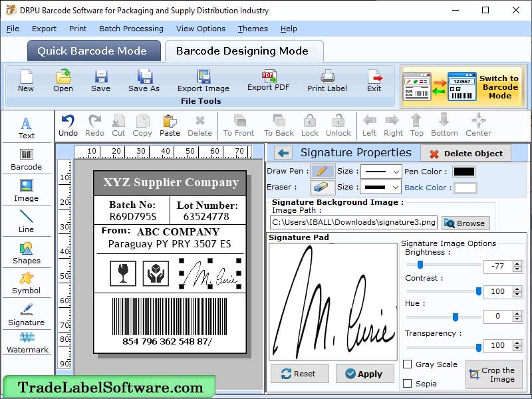Activate the Draw Pen tool

(x=323, y=171)
